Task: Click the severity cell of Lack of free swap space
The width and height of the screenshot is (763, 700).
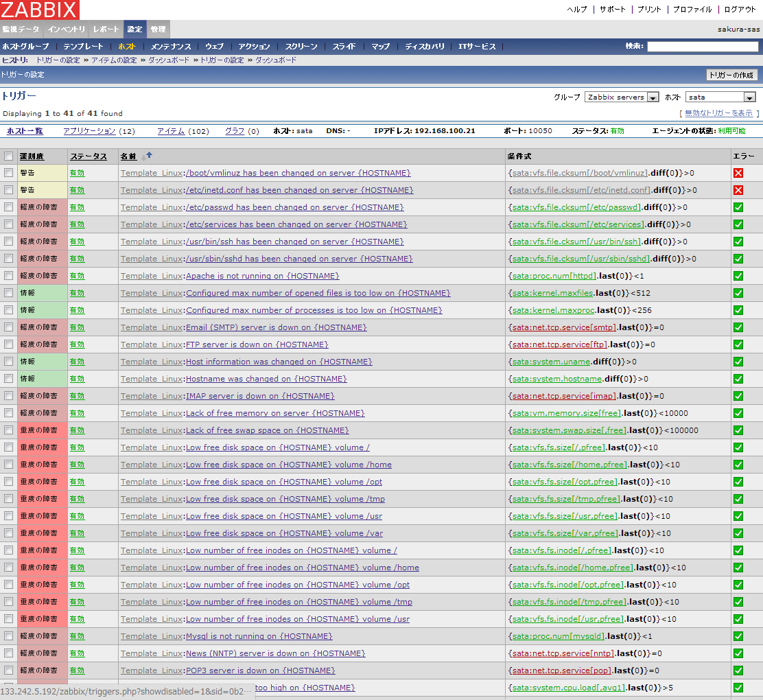Action: point(42,430)
